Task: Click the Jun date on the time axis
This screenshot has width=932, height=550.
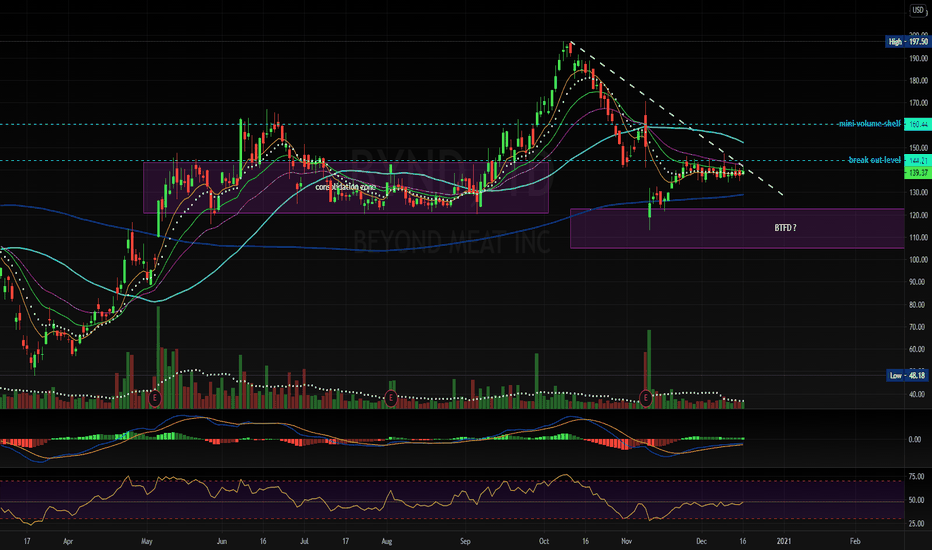Action: coord(222,541)
